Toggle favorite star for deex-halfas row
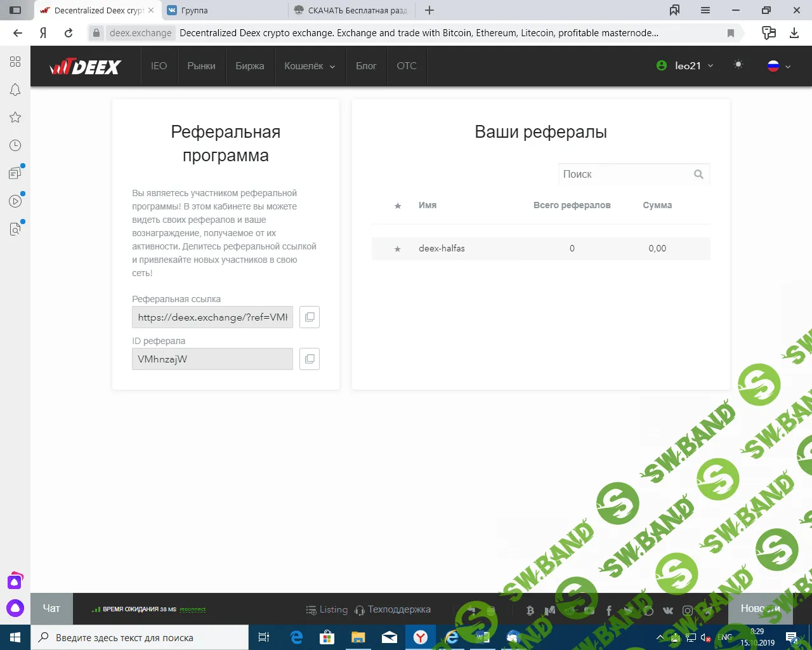Viewport: 812px width, 650px height. point(398,249)
